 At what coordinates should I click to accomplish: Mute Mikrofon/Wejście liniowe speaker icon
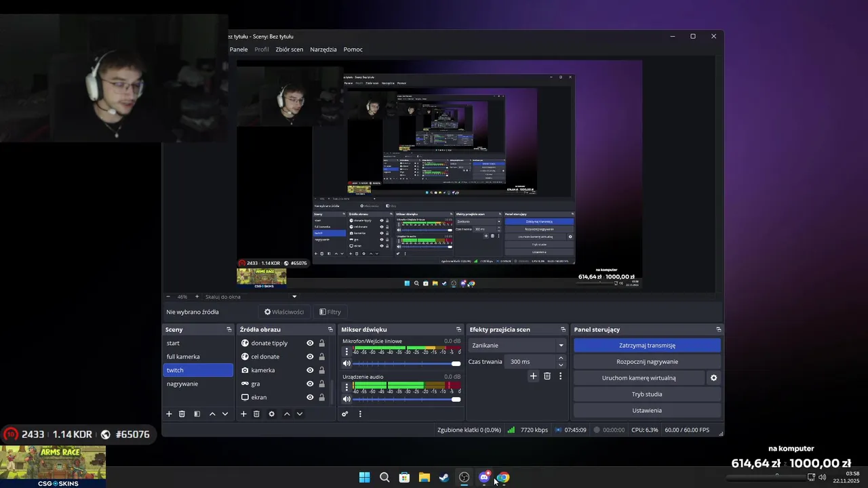(x=347, y=364)
